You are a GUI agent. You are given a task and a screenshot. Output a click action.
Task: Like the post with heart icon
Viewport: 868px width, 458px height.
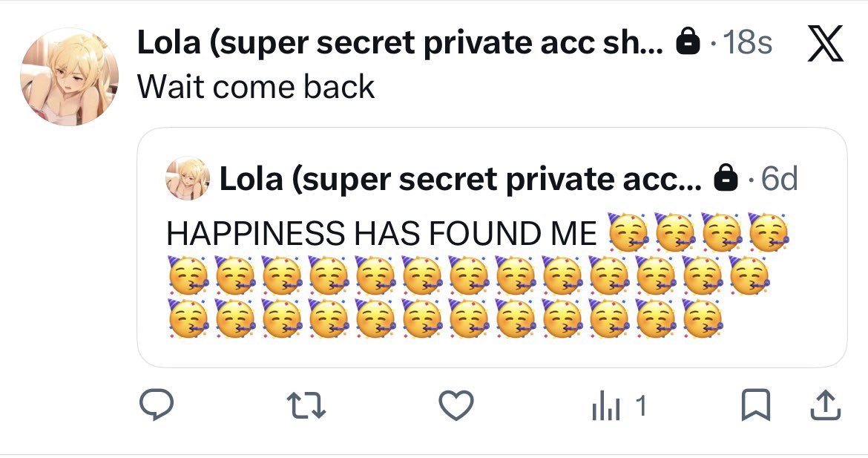456,405
